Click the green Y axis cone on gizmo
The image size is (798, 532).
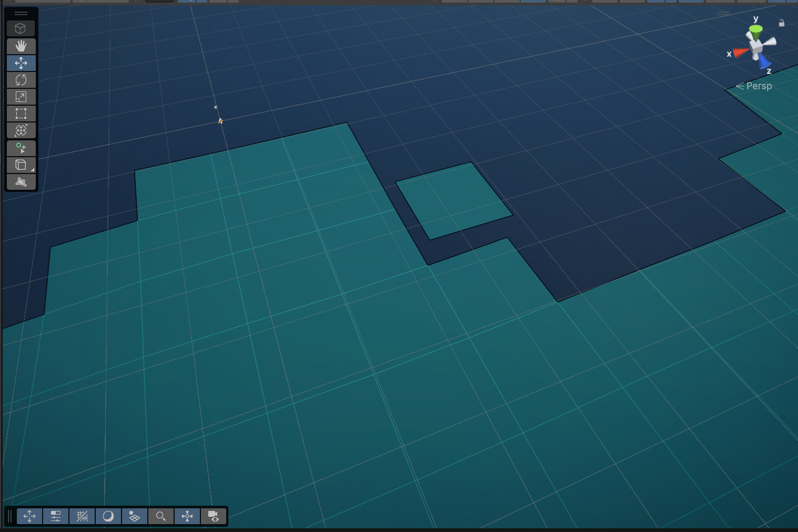point(755,33)
